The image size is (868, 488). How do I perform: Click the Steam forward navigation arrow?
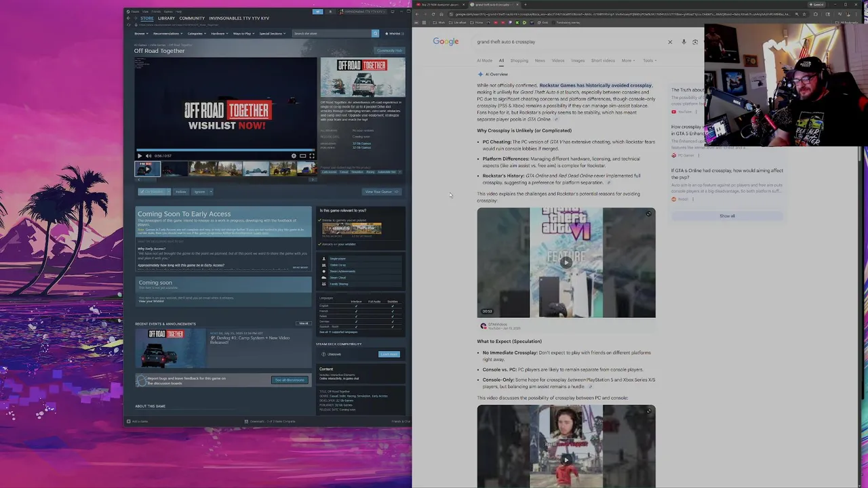click(x=136, y=18)
